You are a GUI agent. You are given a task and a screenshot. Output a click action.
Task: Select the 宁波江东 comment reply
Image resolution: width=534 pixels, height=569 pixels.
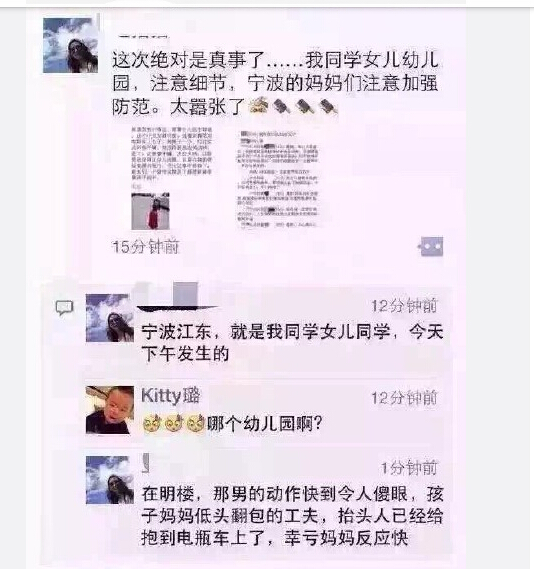pyautogui.click(x=292, y=342)
